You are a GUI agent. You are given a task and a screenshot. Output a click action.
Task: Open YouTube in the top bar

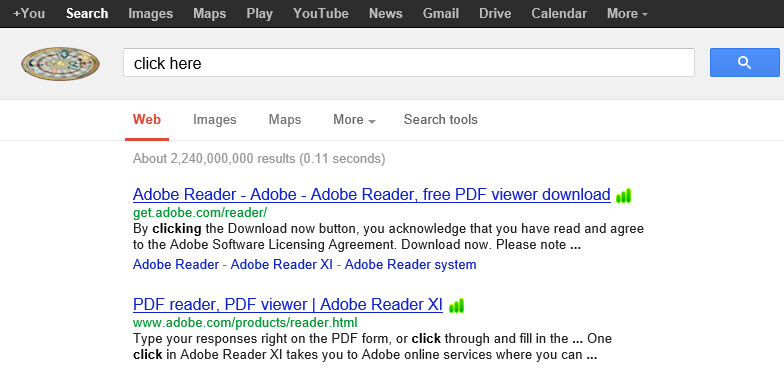[320, 14]
